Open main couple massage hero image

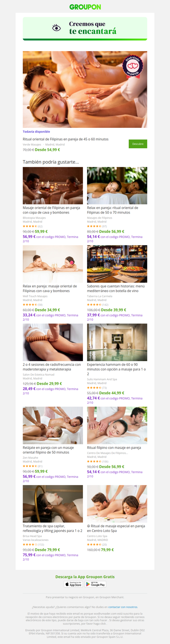pyautogui.click(x=85, y=90)
